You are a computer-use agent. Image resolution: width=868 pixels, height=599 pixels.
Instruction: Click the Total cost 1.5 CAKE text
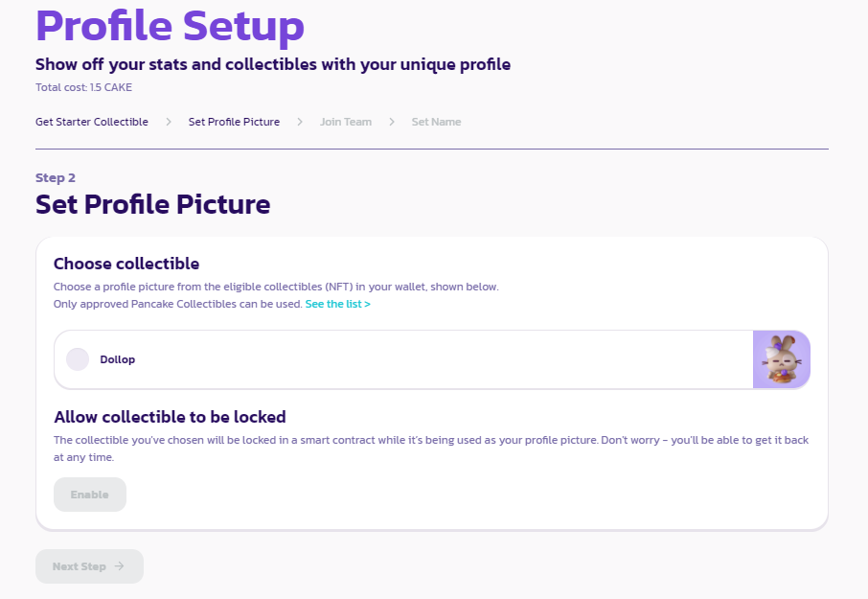[83, 87]
